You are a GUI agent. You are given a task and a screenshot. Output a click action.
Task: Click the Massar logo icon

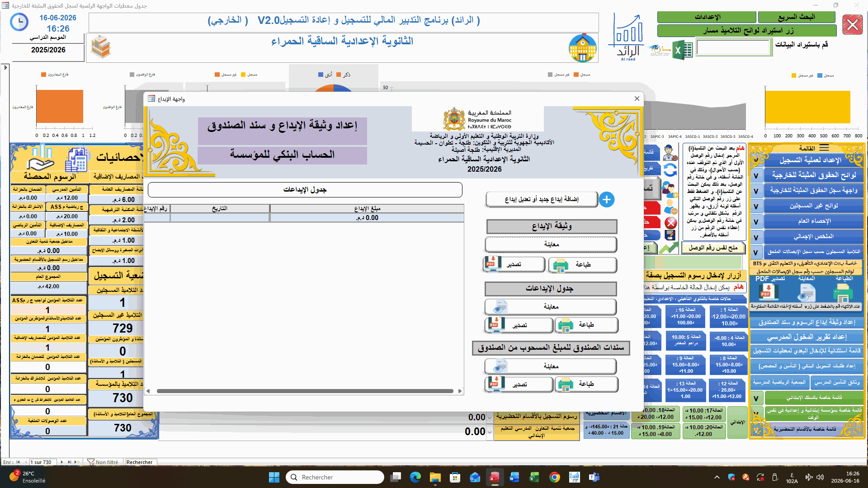point(660,50)
